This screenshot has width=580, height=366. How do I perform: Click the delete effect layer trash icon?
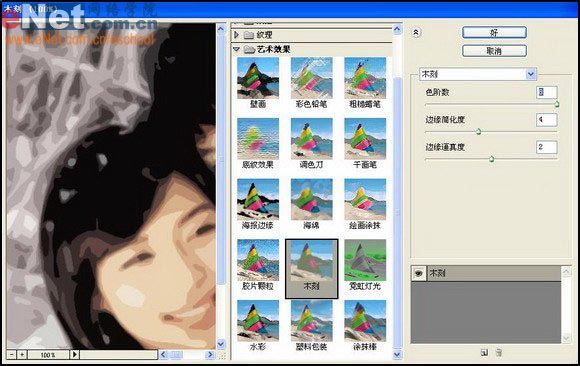(499, 353)
